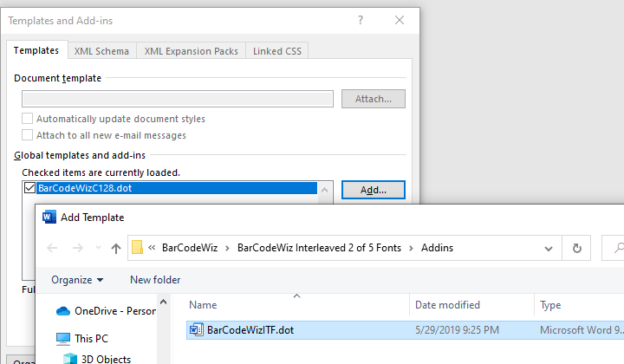The image size is (624, 364).
Task: Select the BarCodeWizITF.dot file
Action: [250, 330]
